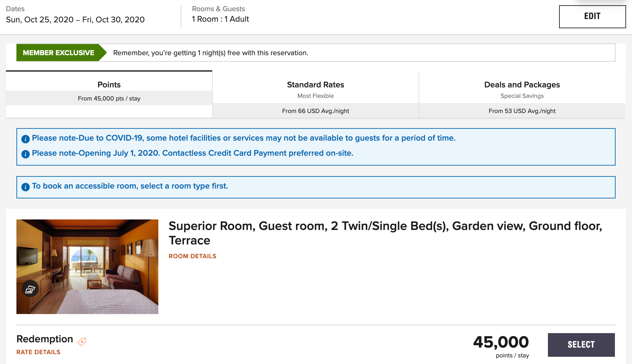Click the accessible room info icon

tap(26, 187)
